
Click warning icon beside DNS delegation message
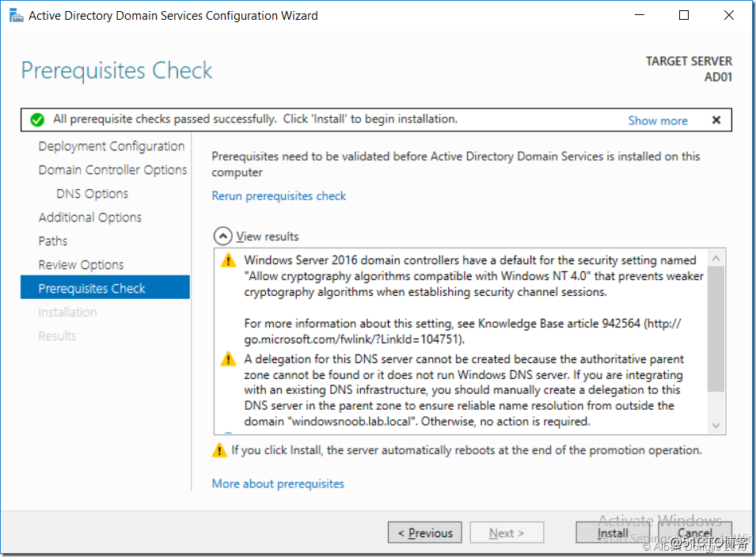[x=228, y=359]
